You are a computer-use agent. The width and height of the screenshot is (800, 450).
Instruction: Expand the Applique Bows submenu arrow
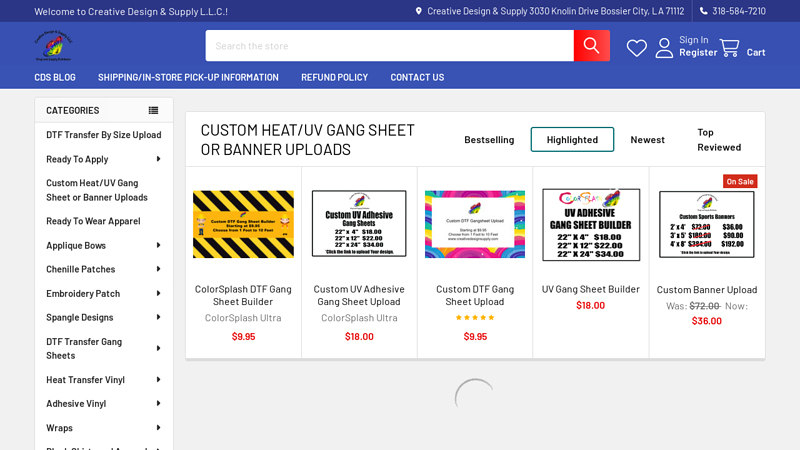[x=158, y=245]
